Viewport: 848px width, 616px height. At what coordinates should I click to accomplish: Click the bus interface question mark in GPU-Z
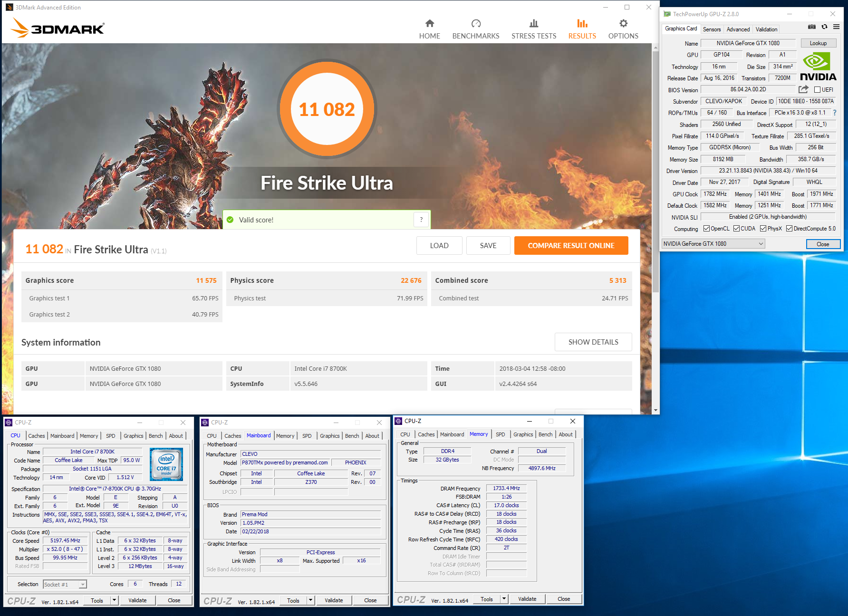pos(834,113)
